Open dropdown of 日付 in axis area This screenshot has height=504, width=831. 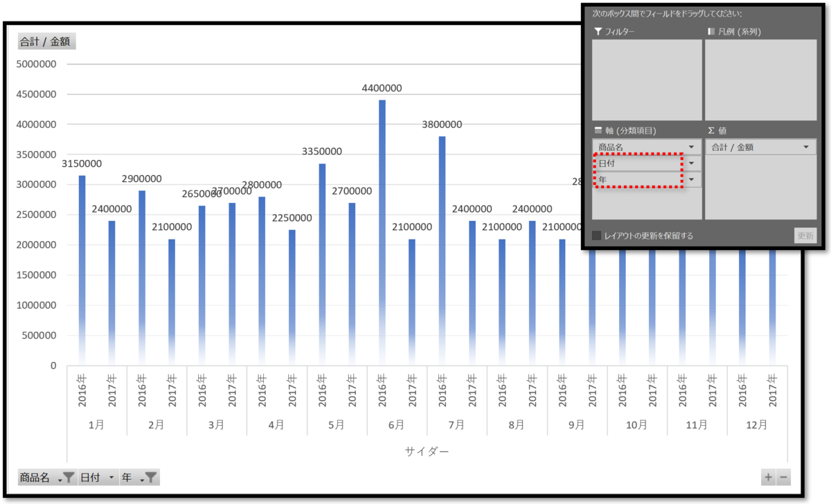(691, 163)
